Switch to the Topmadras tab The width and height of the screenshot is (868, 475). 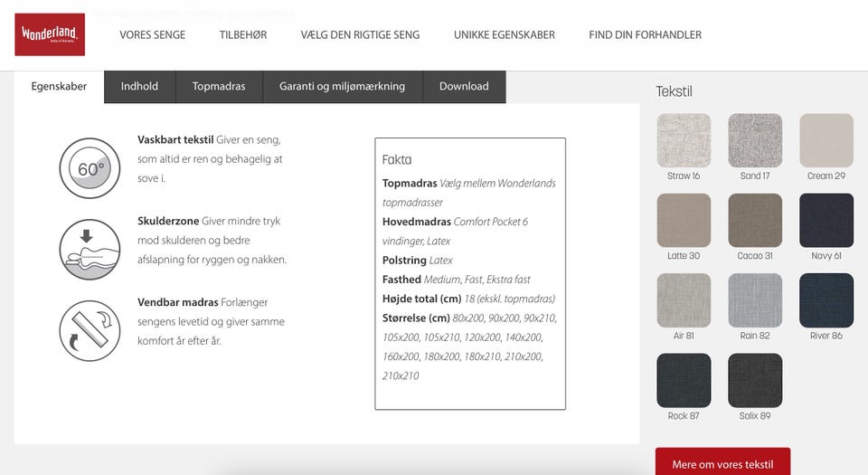point(219,86)
